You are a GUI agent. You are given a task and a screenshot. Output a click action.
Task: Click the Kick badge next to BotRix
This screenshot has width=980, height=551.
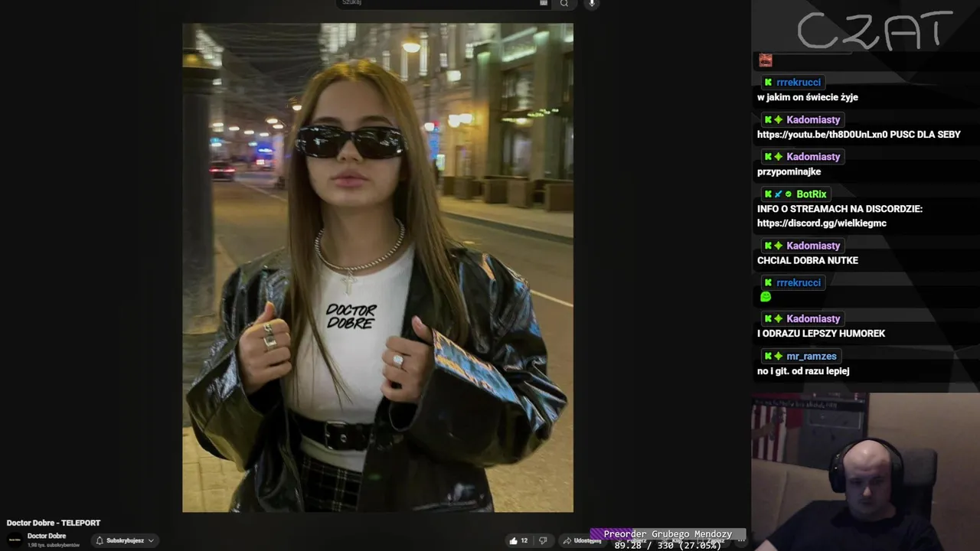[768, 194]
